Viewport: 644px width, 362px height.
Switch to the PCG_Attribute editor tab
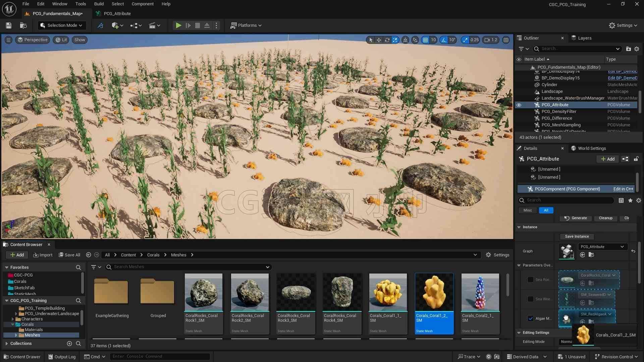coord(117,14)
